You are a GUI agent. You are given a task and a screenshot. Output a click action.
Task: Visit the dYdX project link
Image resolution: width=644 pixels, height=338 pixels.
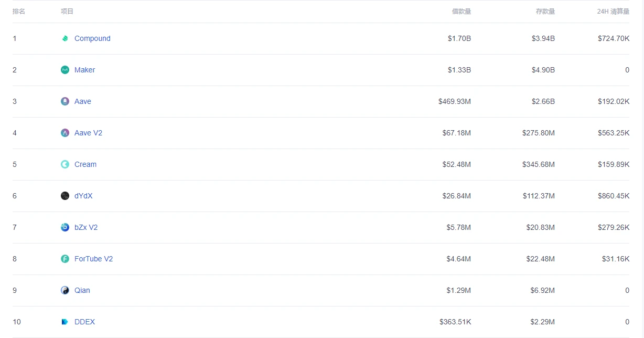pyautogui.click(x=83, y=196)
